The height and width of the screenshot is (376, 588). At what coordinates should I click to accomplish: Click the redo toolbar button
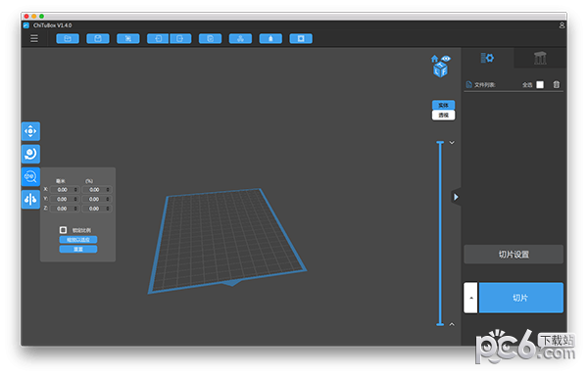(x=180, y=38)
